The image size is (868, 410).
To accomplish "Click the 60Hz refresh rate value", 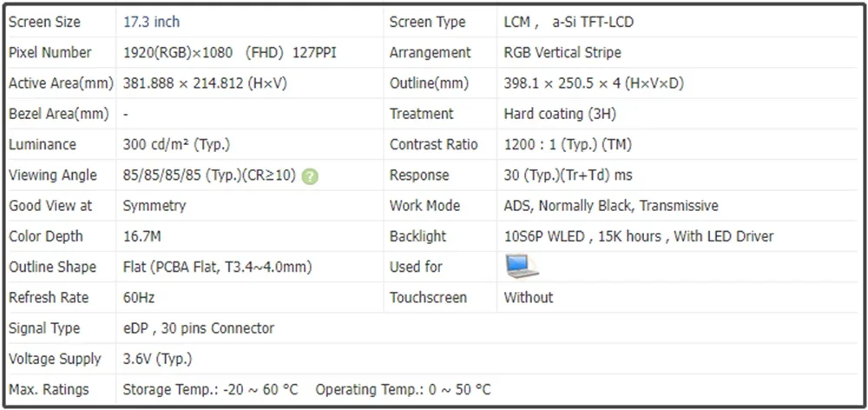I will 139,297.
